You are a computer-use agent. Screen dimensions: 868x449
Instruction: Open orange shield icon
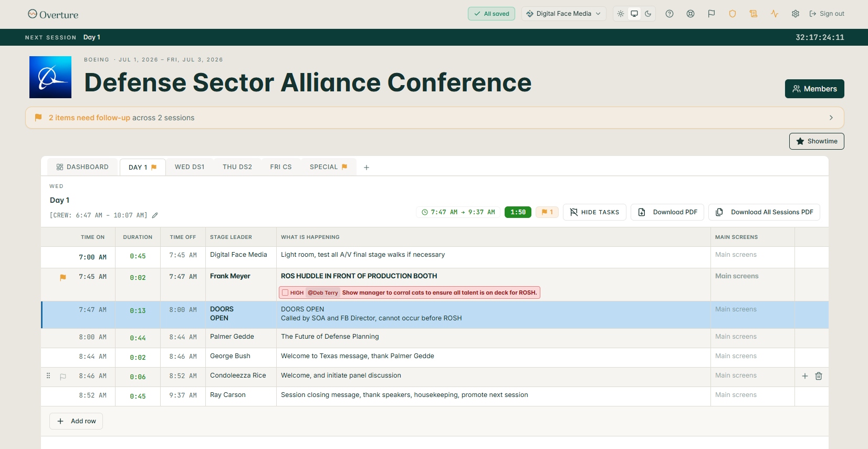point(733,14)
